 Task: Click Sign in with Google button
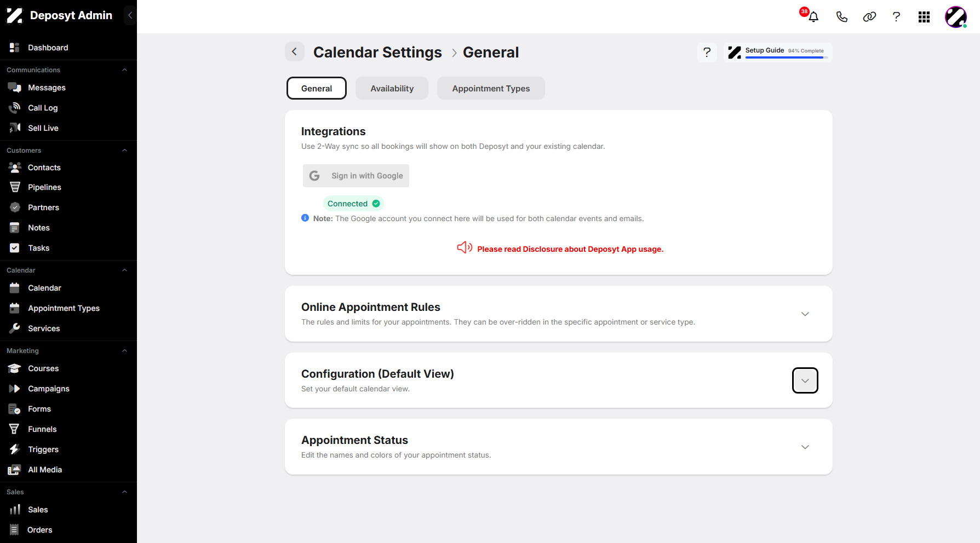coord(356,176)
